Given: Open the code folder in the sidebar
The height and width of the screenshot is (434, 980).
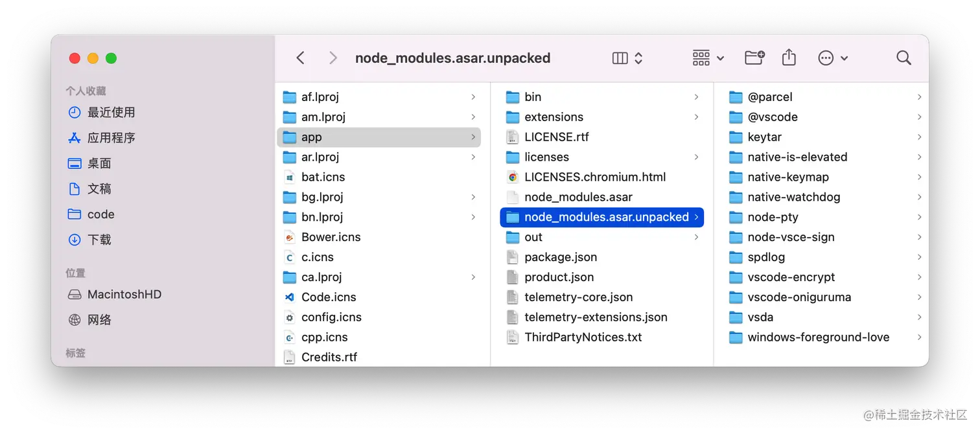Looking at the screenshot, I should [102, 214].
